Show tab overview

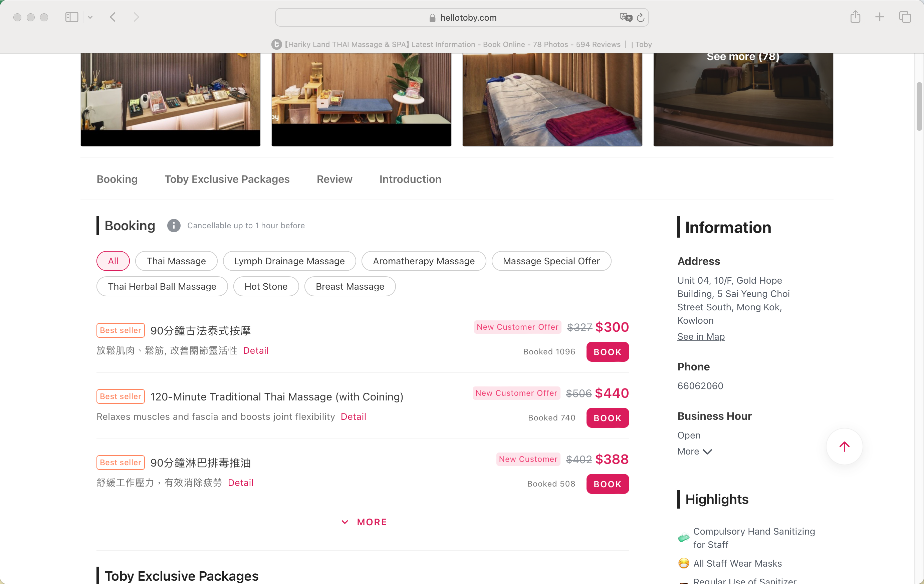(x=905, y=17)
